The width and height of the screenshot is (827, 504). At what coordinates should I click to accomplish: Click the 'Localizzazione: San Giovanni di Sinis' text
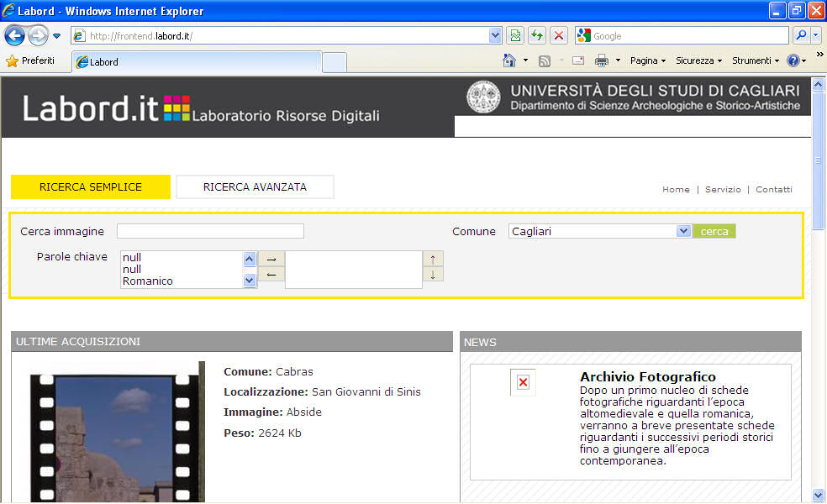tap(322, 391)
